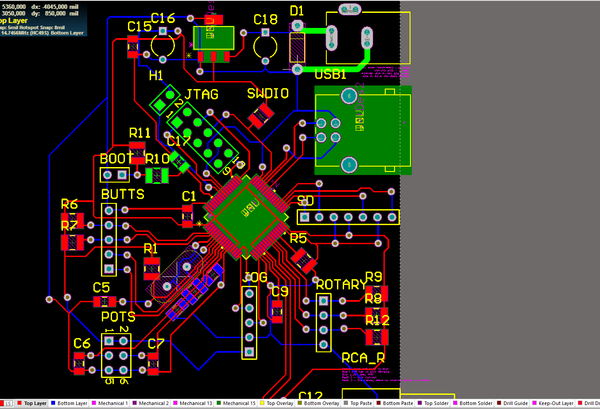600x409 pixels.
Task: Select the Top Layer tab
Action: point(32,403)
